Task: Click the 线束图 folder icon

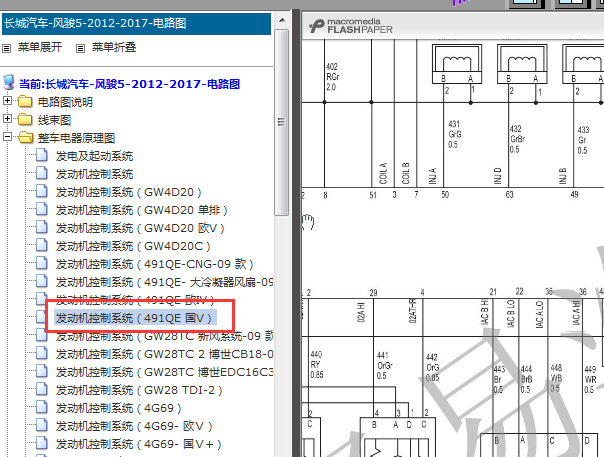Action: point(25,119)
